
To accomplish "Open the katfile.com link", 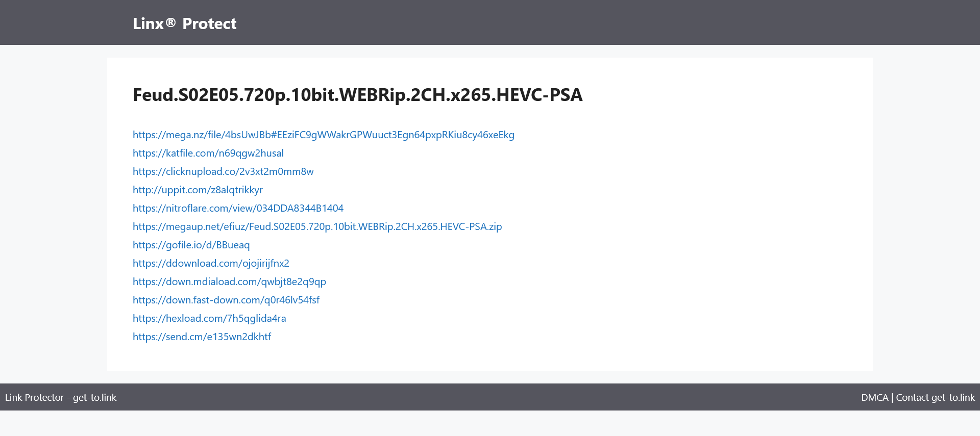I will [208, 153].
